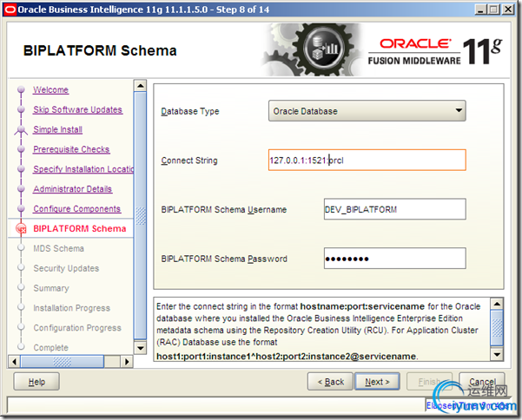The width and height of the screenshot is (522, 420).
Task: Click the step list vertical scrollbar thumb
Action: tap(140, 215)
